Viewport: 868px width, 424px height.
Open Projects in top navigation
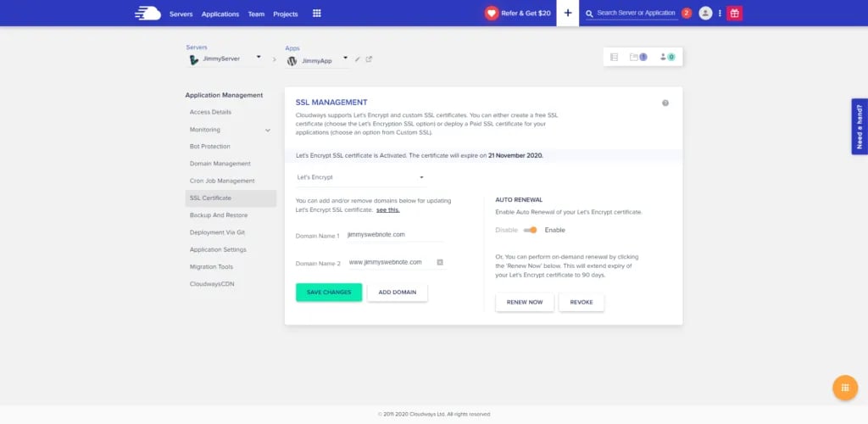pyautogui.click(x=286, y=14)
